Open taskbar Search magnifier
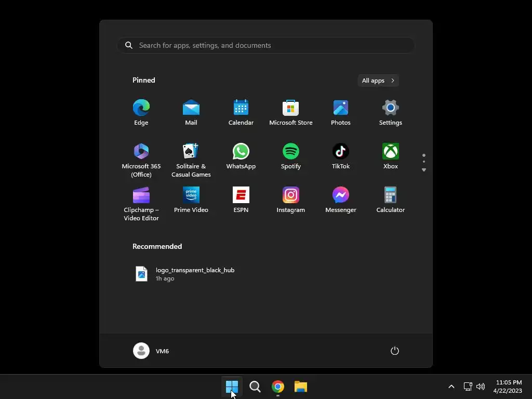This screenshot has height=399, width=532. [255, 387]
